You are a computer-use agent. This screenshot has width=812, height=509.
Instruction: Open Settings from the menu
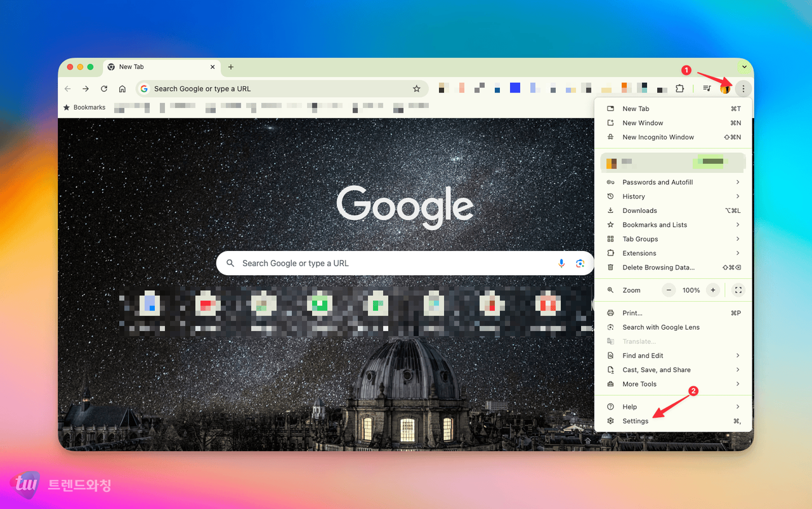coord(674,421)
